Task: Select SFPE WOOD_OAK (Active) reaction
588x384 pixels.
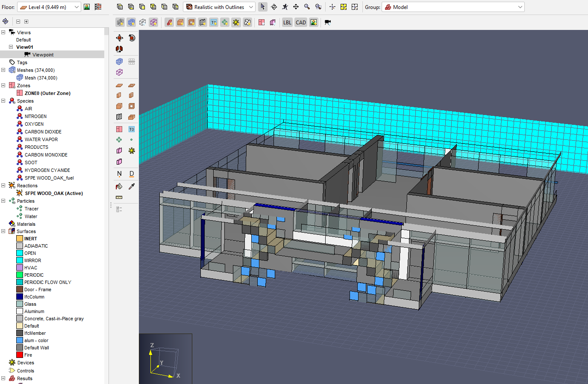Action: pos(53,193)
